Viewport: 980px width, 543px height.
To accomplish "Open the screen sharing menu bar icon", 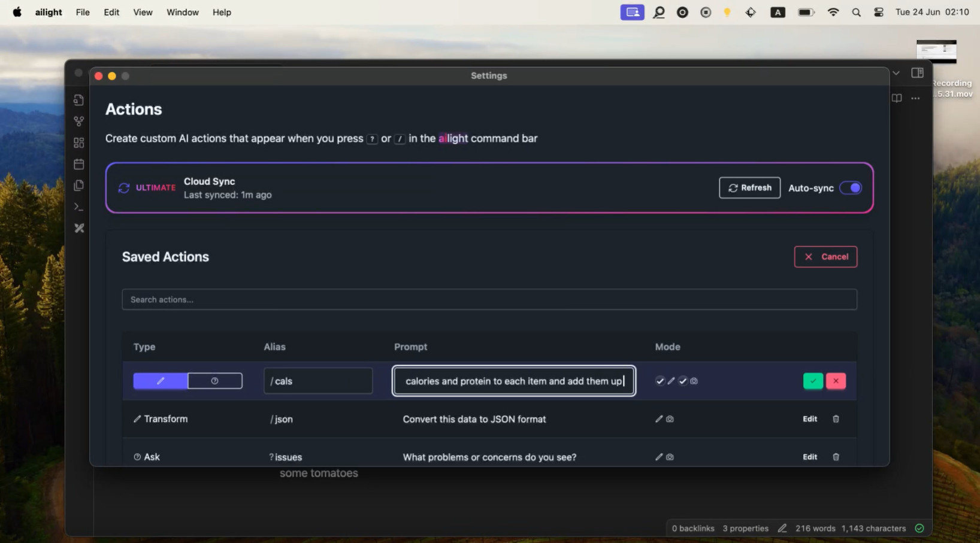I will pyautogui.click(x=632, y=12).
